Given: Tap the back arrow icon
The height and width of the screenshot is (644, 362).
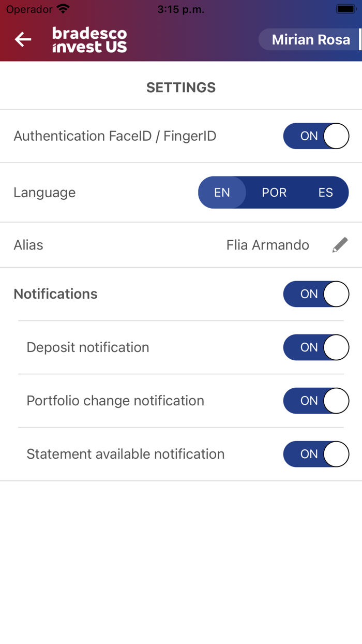Looking at the screenshot, I should [23, 39].
